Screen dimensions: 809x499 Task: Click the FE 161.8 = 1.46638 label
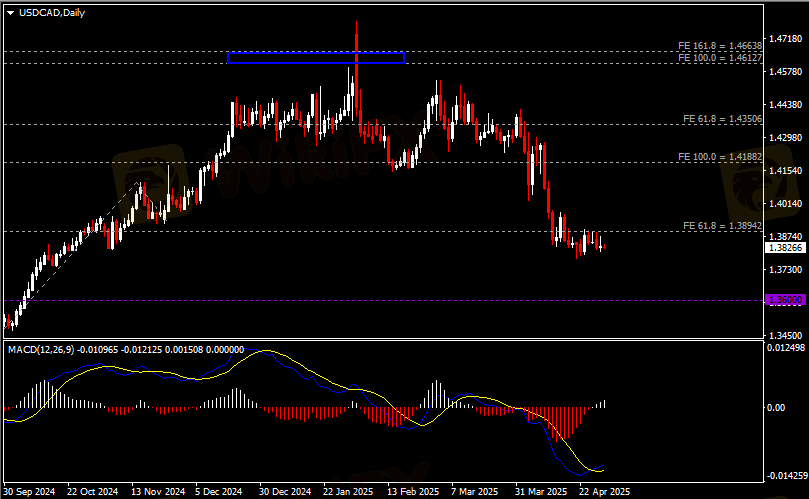pyautogui.click(x=719, y=46)
